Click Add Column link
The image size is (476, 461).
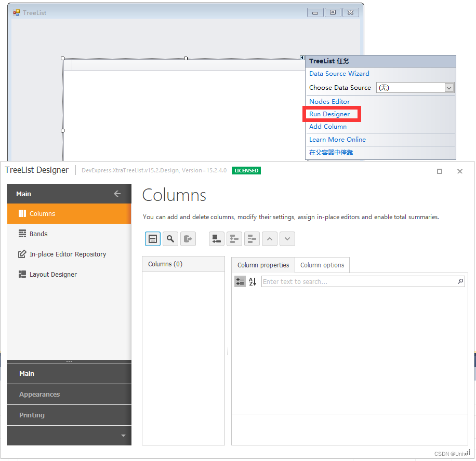coord(328,127)
